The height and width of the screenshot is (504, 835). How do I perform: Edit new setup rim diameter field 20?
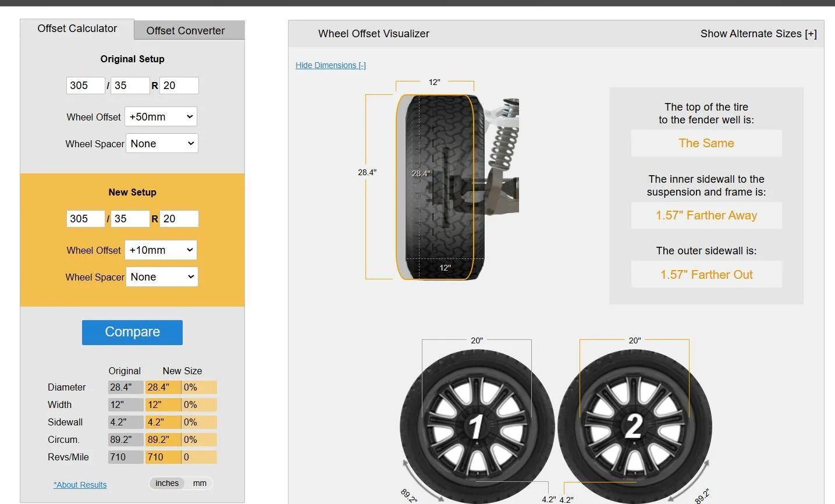pyautogui.click(x=179, y=219)
